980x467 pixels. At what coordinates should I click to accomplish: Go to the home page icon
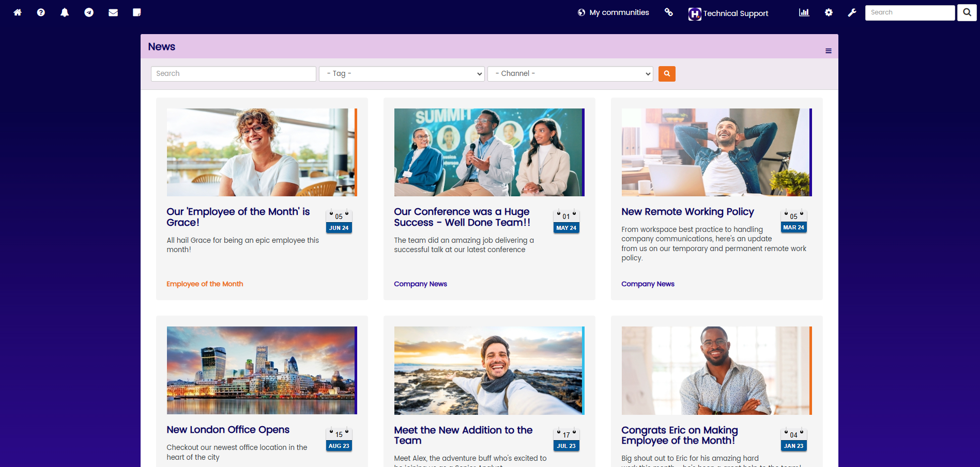click(18, 12)
